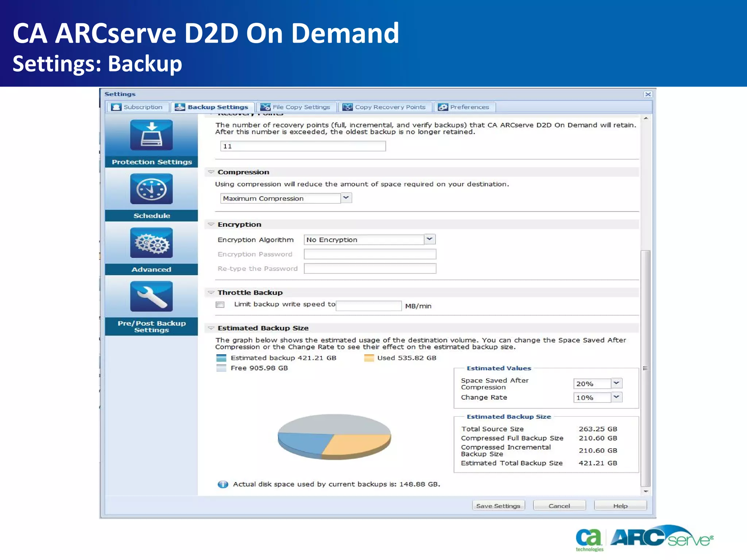Select Protection Settings in the sidebar
The image size is (747, 560).
[x=152, y=162]
